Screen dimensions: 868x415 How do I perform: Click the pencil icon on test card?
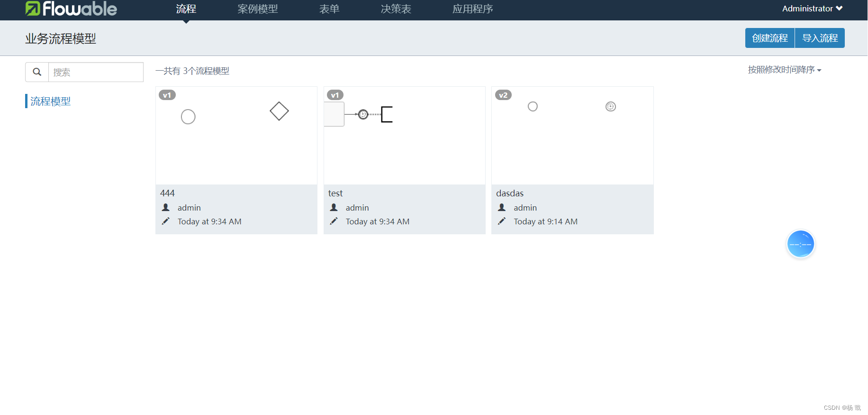(334, 221)
